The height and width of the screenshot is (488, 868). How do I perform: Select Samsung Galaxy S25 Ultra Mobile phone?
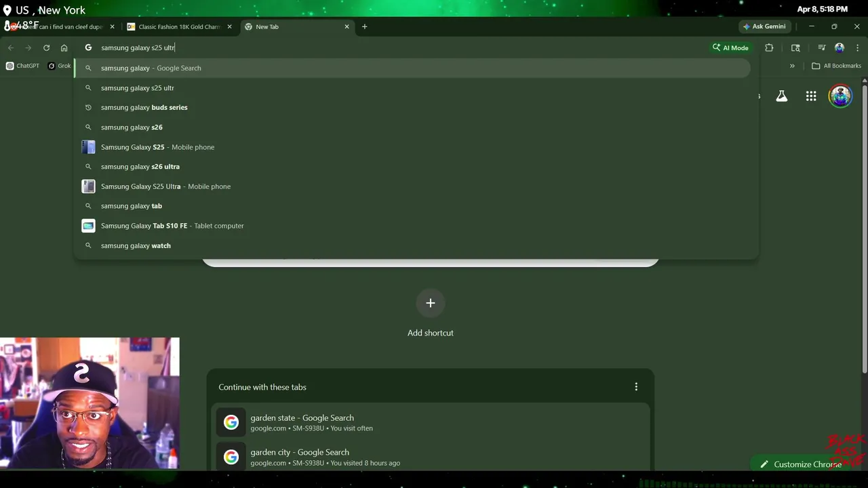(412, 186)
